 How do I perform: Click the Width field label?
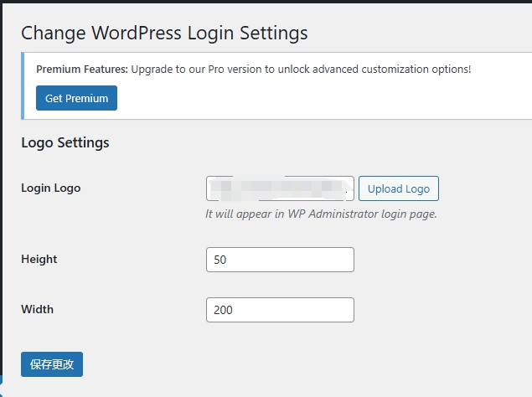tap(38, 309)
